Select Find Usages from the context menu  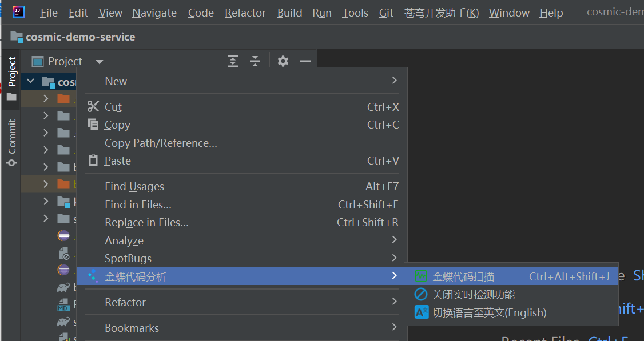134,186
